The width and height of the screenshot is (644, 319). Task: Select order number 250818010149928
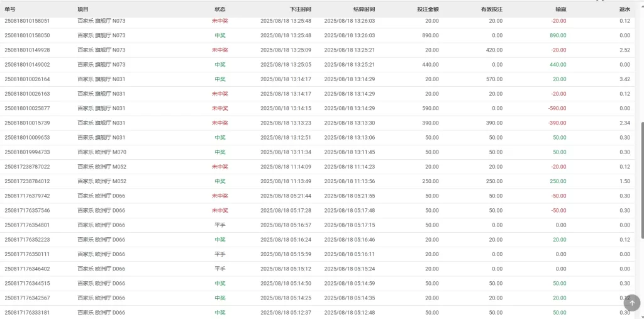[x=28, y=50]
